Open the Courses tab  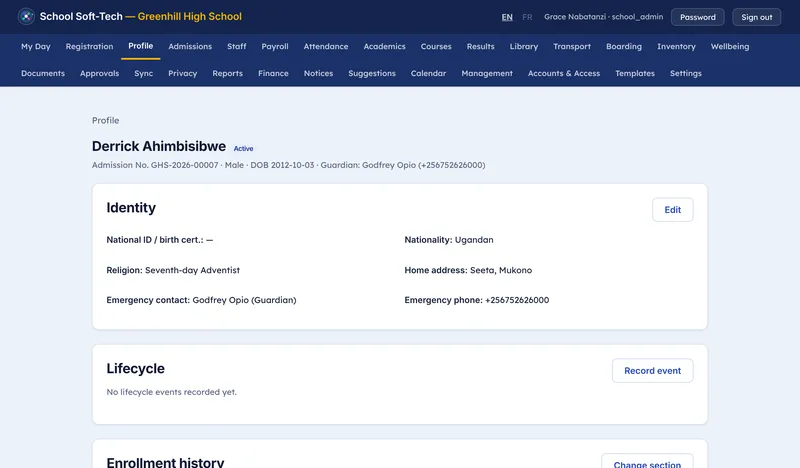click(436, 46)
